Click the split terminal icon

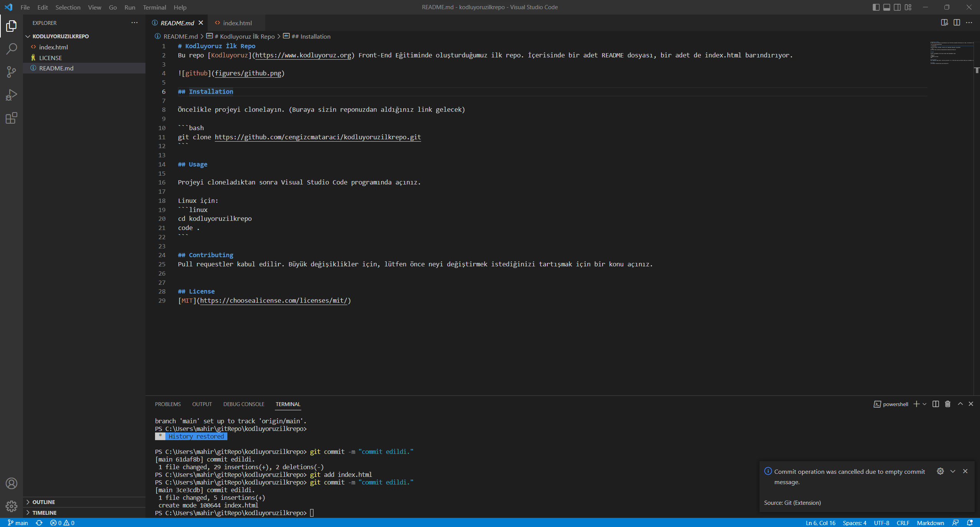point(936,404)
